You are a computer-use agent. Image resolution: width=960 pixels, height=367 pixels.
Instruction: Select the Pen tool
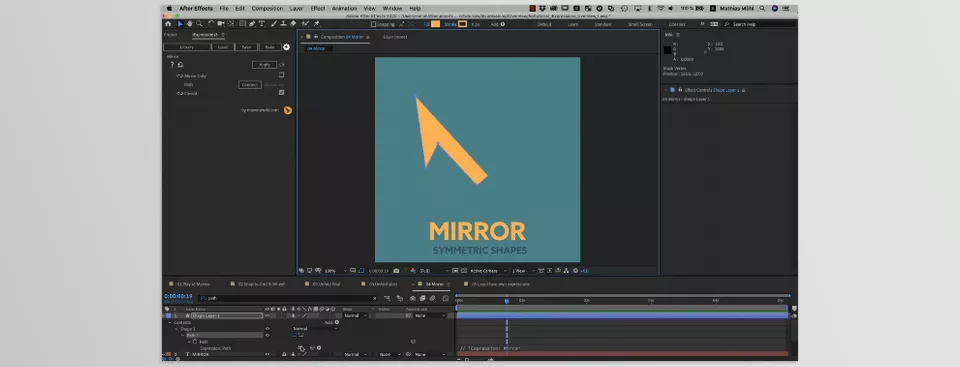tap(252, 24)
